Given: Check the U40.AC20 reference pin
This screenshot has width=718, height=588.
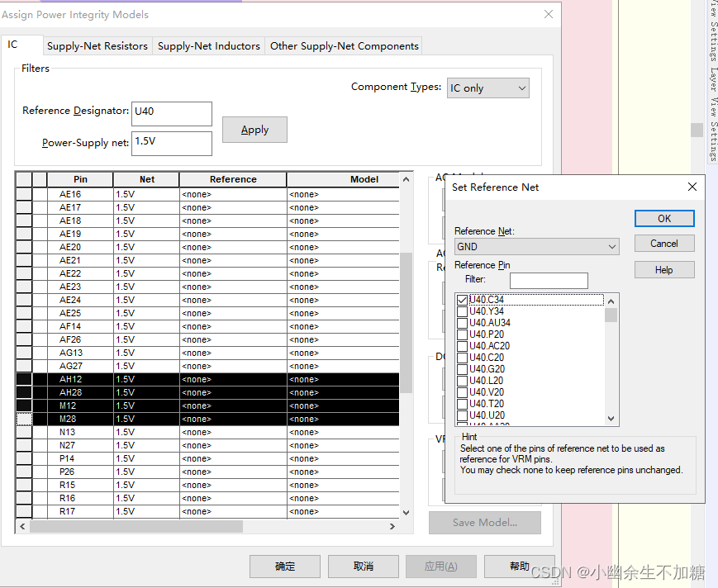Looking at the screenshot, I should tap(462, 346).
